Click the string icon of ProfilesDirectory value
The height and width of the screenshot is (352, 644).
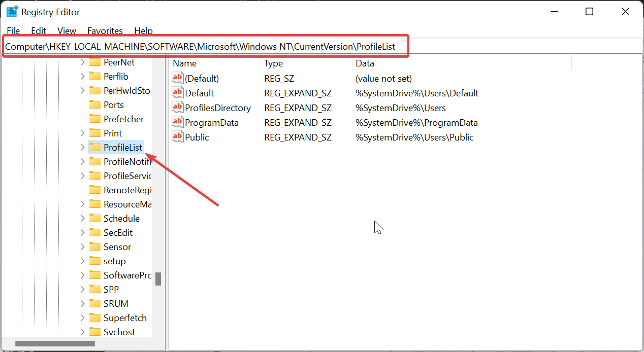(178, 108)
